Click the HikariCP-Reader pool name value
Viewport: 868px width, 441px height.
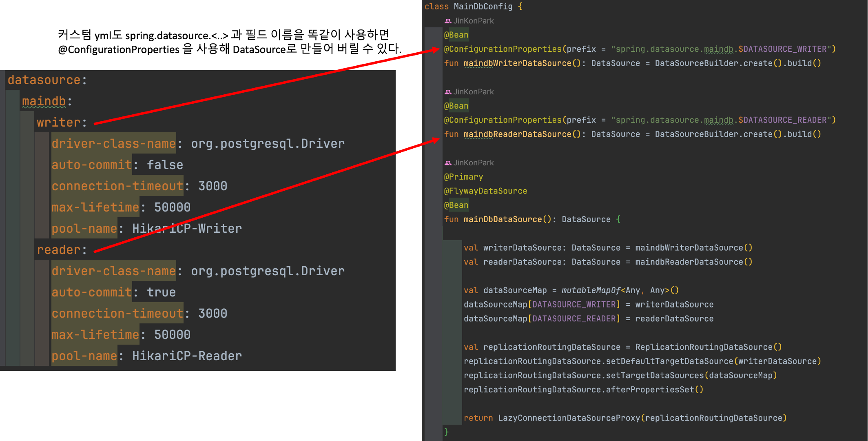(187, 356)
